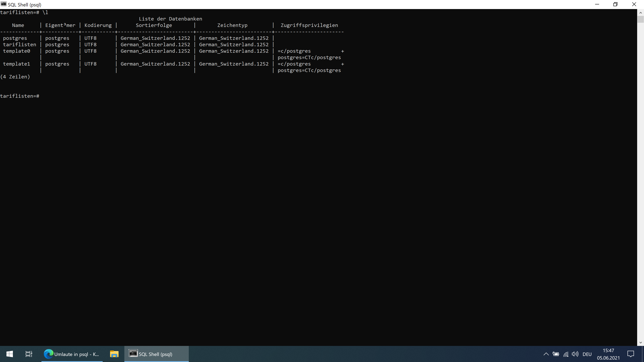This screenshot has width=644, height=362.
Task: Minimize the SQL Shell window
Action: 597,4
